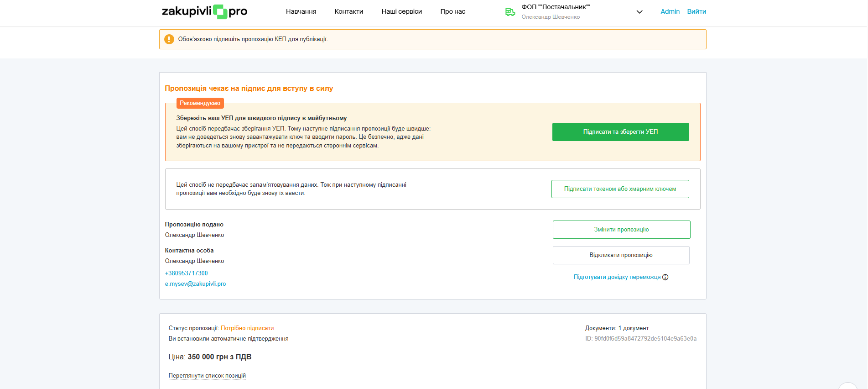Image resolution: width=868 pixels, height=389 pixels.
Task: Log out using the Вийти link
Action: coord(696,11)
